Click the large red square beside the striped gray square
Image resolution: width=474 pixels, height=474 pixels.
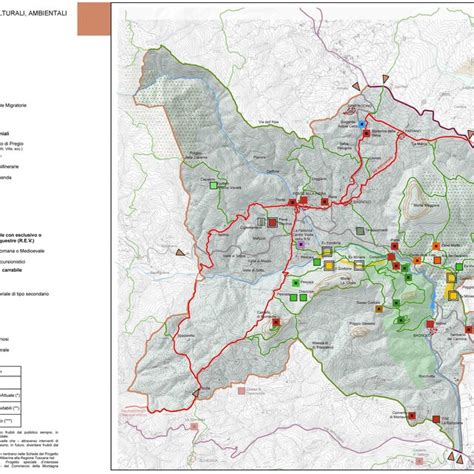(273, 222)
